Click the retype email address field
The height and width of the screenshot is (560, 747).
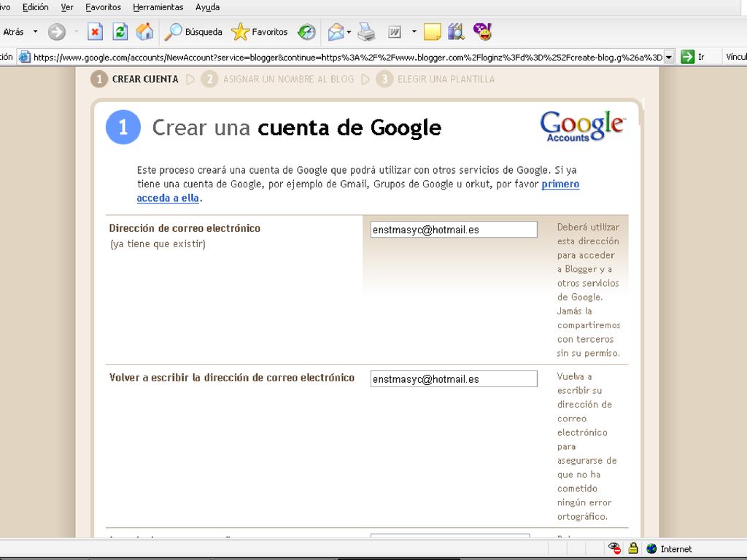[x=454, y=379]
